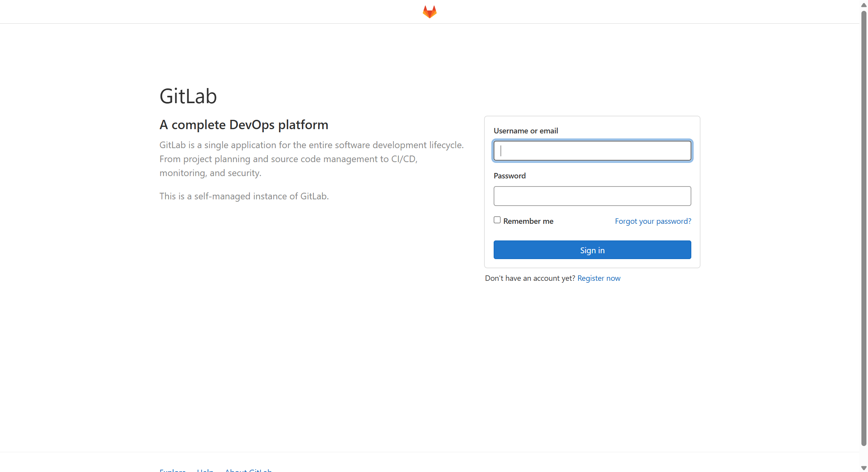Screen dimensions: 868x472
Task: Click the Username or email label
Action: (526, 131)
